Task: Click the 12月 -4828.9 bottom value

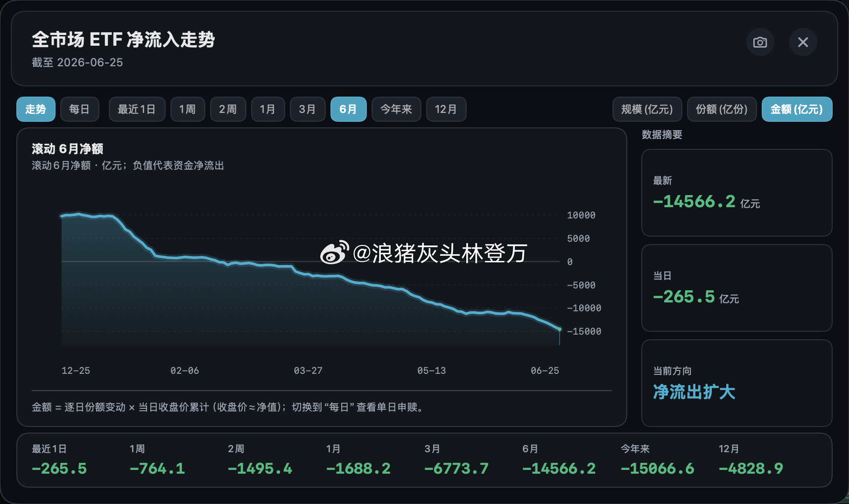Action: [751, 469]
